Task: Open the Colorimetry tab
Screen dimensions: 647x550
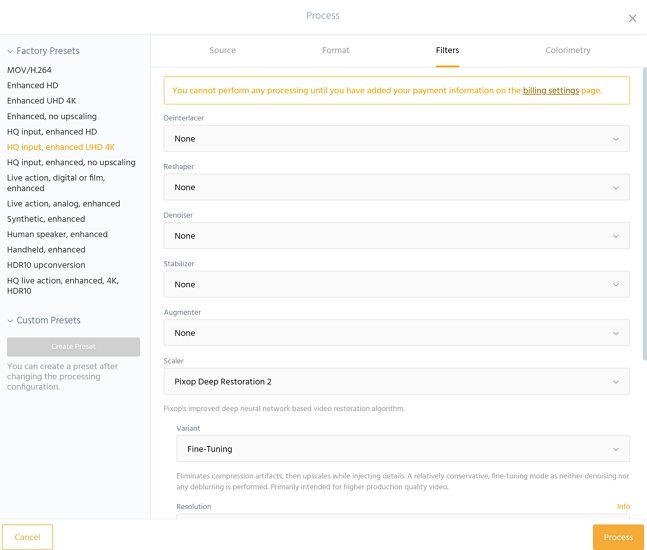Action: point(567,50)
